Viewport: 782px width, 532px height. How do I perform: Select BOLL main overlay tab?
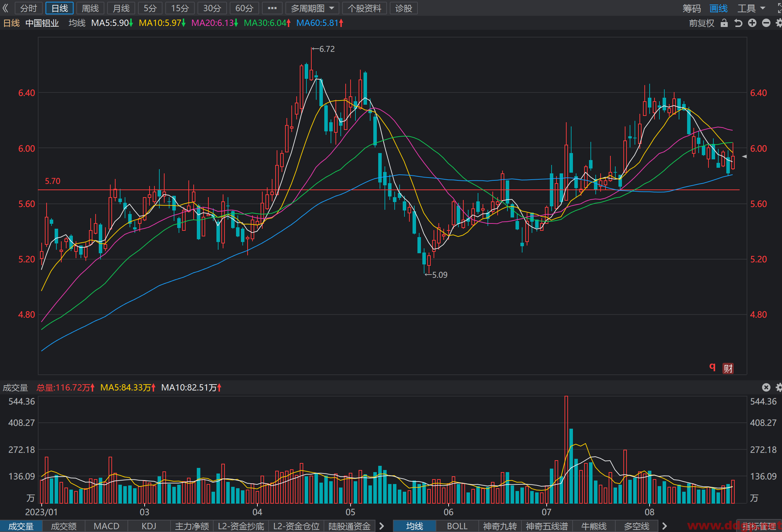pyautogui.click(x=457, y=526)
